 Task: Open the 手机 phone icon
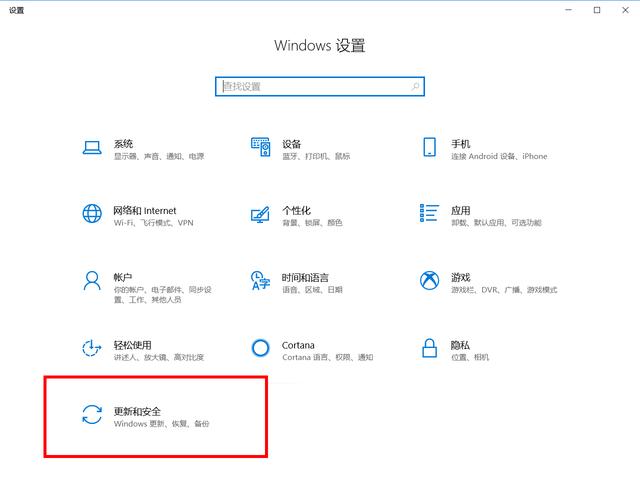[429, 147]
